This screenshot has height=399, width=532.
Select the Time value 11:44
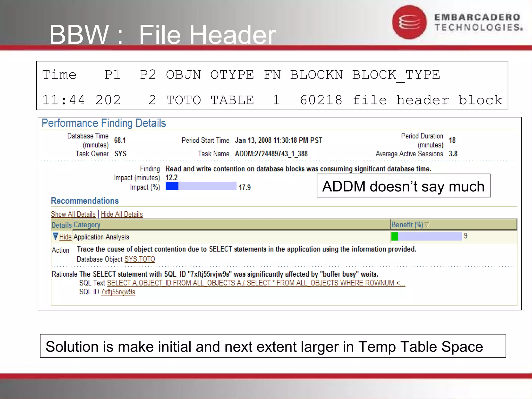tap(64, 100)
